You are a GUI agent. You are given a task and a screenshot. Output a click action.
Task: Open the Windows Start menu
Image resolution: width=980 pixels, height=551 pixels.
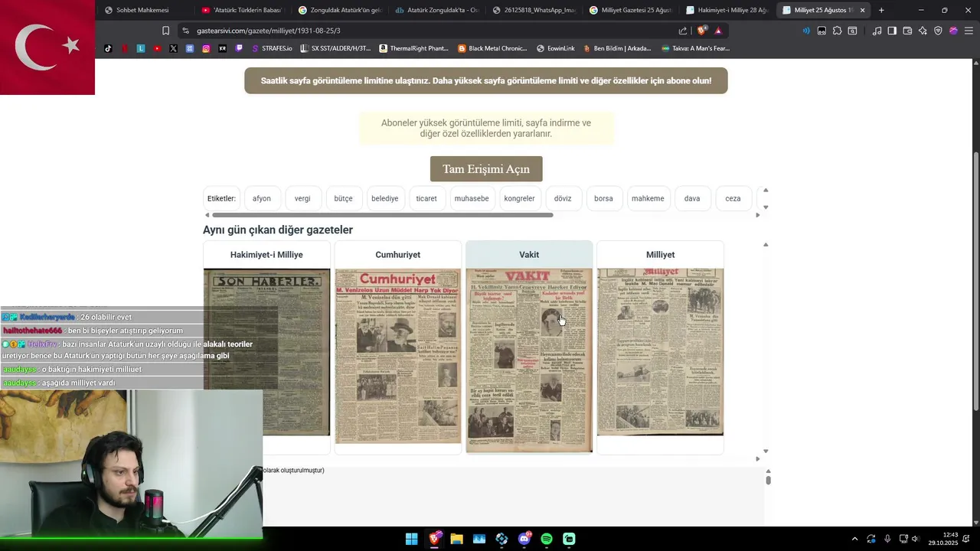point(412,539)
